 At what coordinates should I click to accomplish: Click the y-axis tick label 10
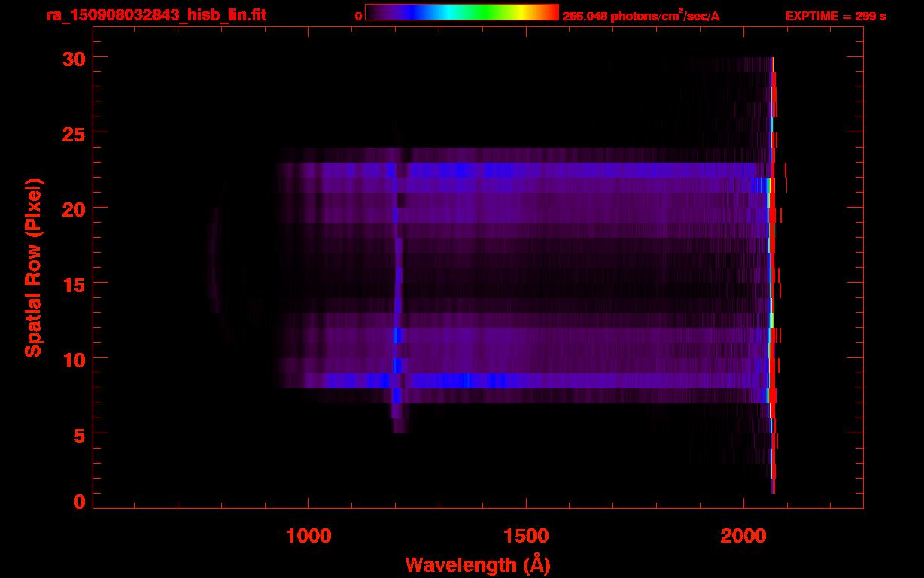click(72, 359)
